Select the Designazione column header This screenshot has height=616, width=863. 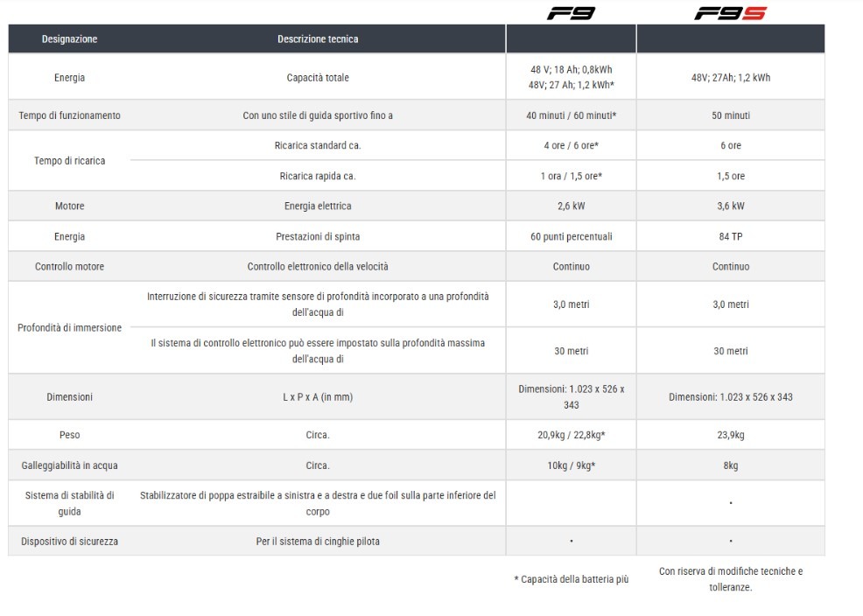pos(69,38)
